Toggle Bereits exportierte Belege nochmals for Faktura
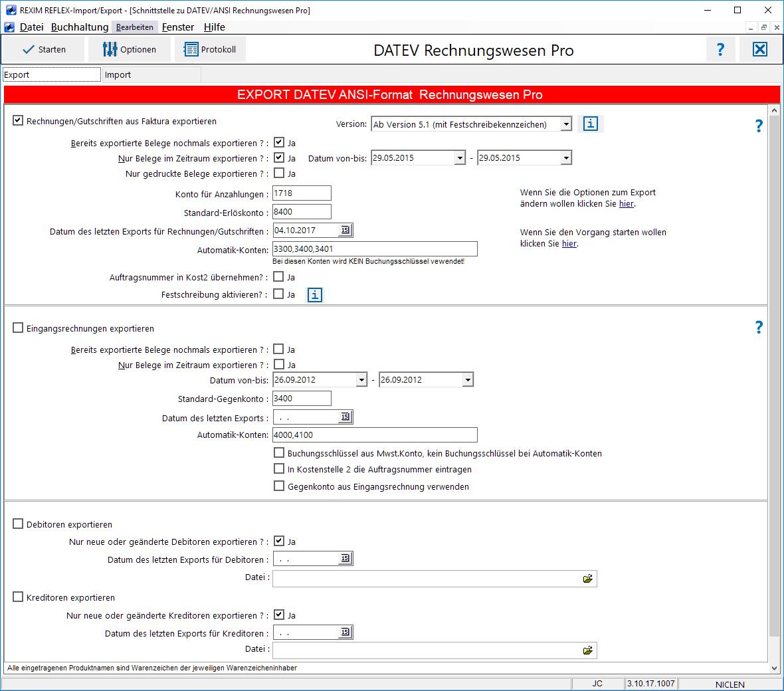The image size is (784, 691). click(x=279, y=142)
